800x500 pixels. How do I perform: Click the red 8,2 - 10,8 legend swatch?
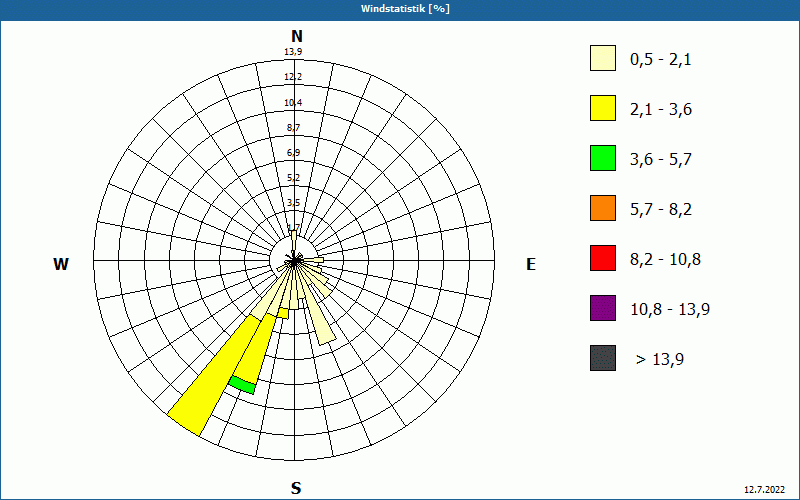(x=603, y=258)
